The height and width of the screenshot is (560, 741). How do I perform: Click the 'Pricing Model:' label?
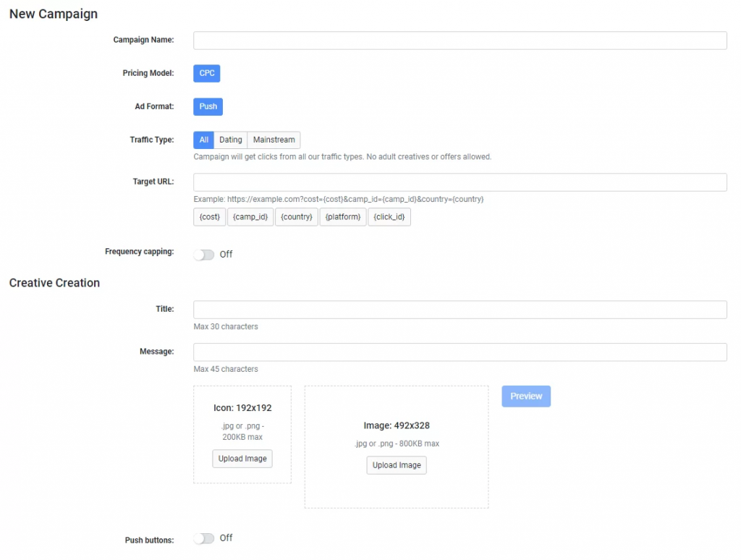(148, 73)
